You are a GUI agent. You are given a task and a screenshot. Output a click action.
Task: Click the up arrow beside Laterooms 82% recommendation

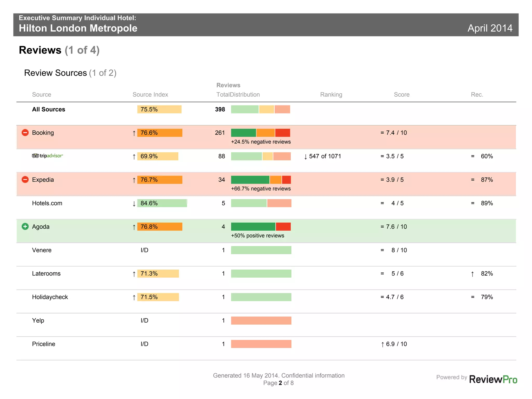(473, 274)
